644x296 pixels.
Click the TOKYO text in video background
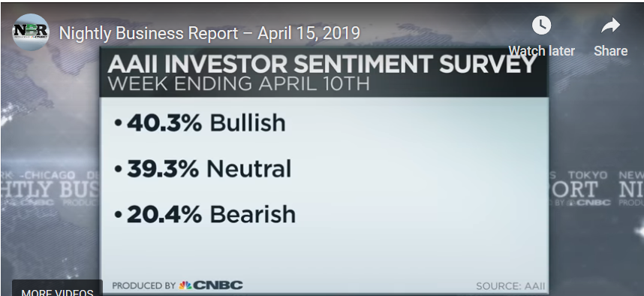pos(587,176)
